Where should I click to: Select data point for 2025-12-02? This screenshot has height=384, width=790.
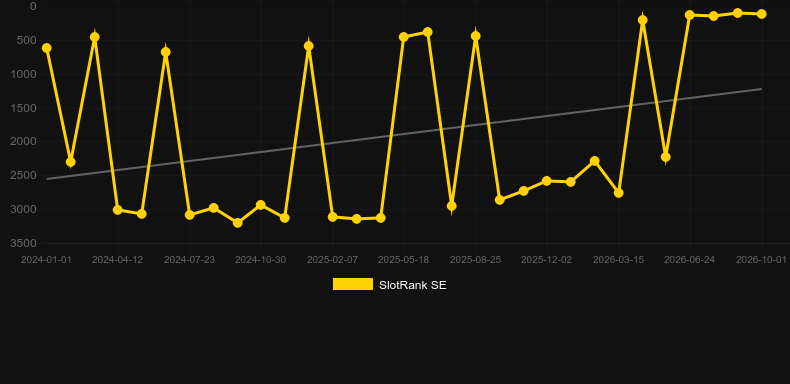pyautogui.click(x=547, y=180)
